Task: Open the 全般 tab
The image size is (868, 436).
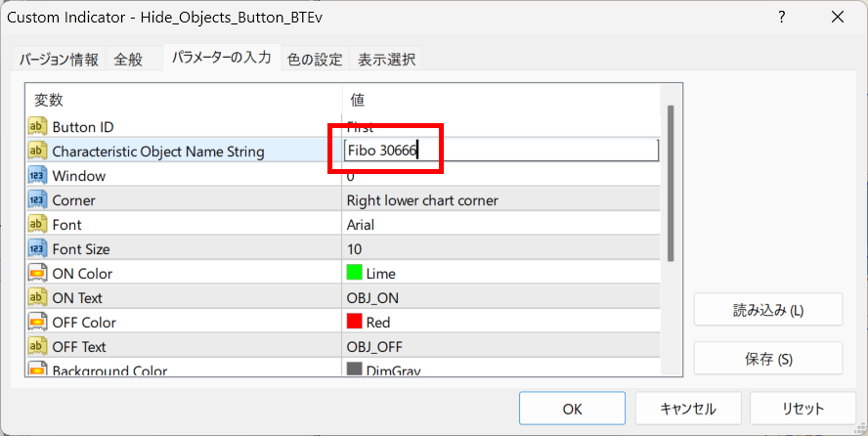Action: (128, 60)
